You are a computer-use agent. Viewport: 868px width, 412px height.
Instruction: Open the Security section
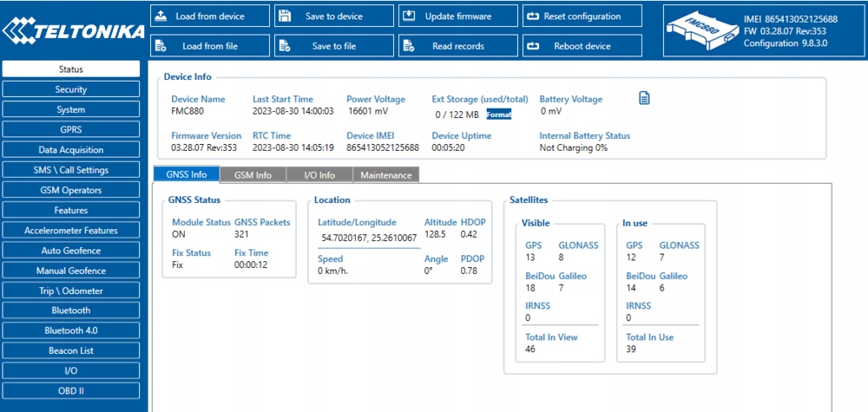71,89
